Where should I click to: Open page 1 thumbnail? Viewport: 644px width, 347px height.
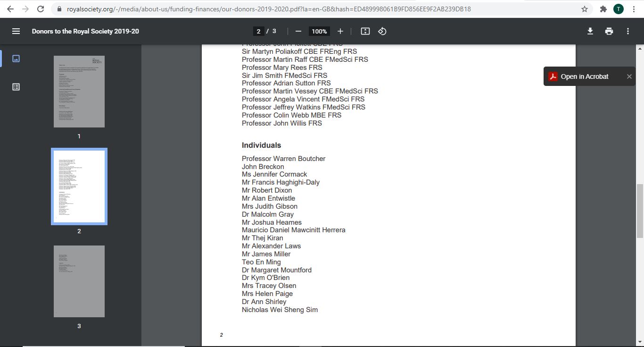tap(79, 92)
